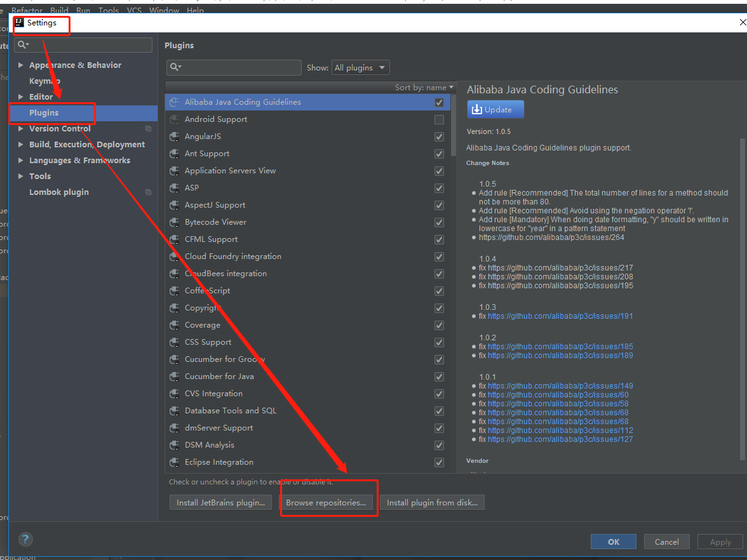Screen dimensions: 747x560
Task: Expand the Languages & Frameworks node
Action: click(x=20, y=161)
